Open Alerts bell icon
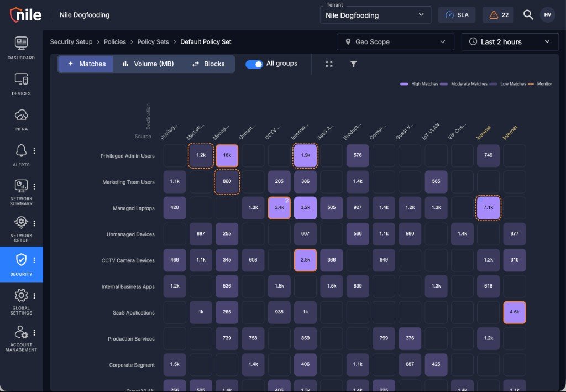The width and height of the screenshot is (566, 392). 21,150
